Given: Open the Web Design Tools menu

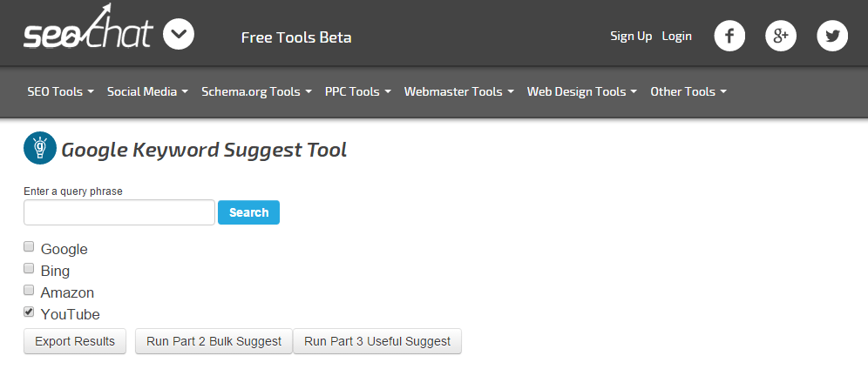Looking at the screenshot, I should (581, 91).
